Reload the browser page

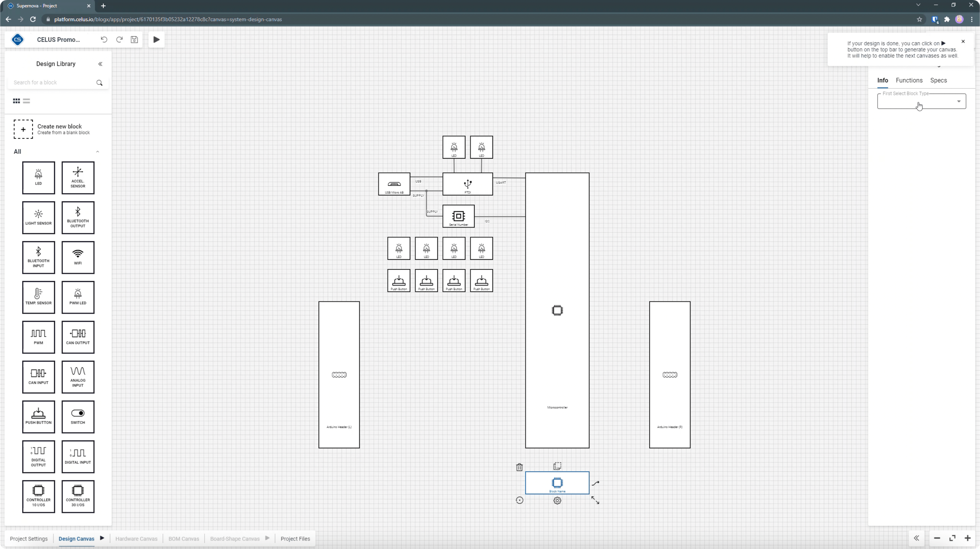point(33,19)
